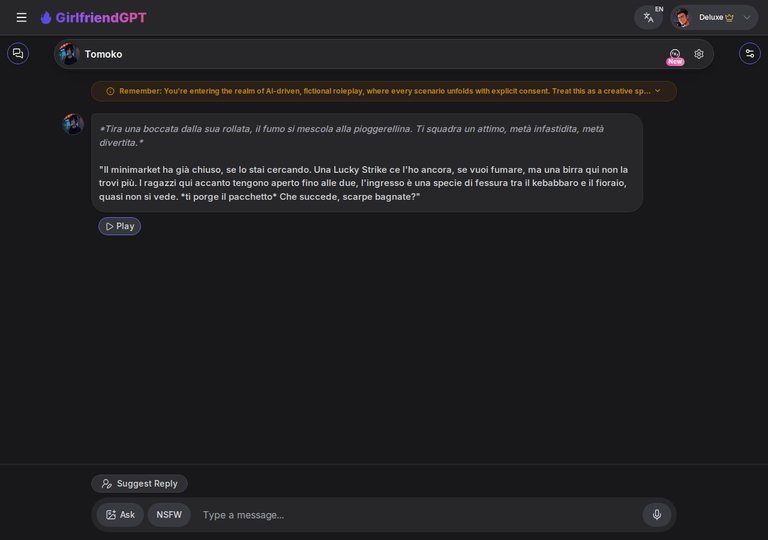Open the chats list icon
Screen dimensions: 768x540
[x=18, y=53]
